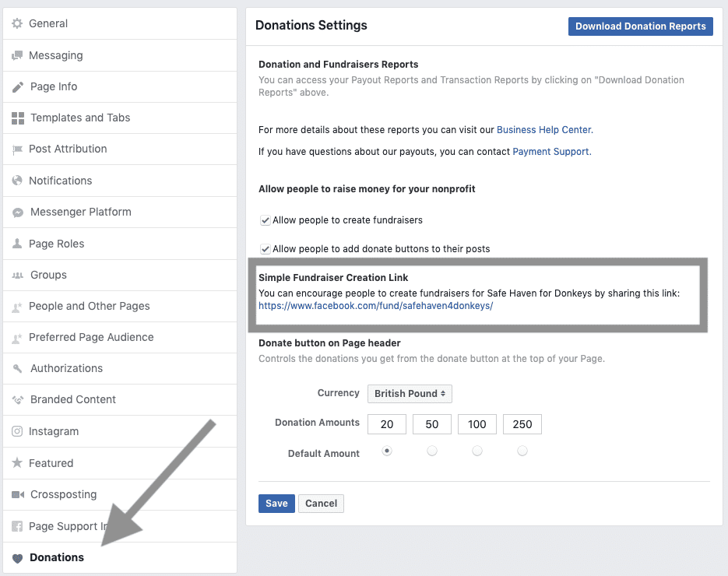Viewport: 728px width, 576px height.
Task: Select the default amount radio under 100
Action: (x=477, y=451)
